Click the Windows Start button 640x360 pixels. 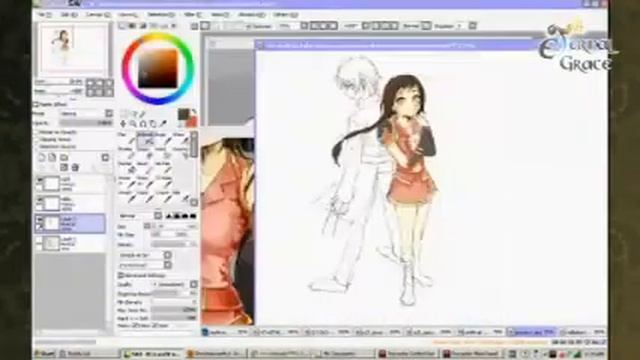click(x=44, y=353)
